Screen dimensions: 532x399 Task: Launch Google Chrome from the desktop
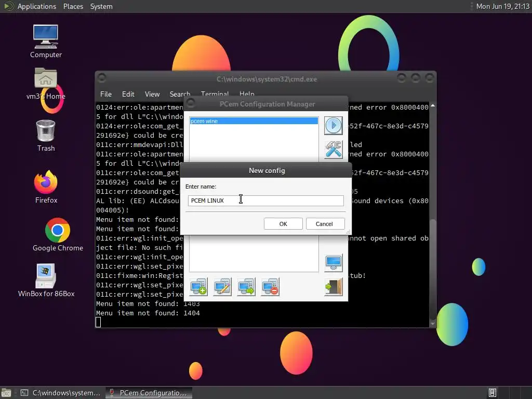coord(58,234)
